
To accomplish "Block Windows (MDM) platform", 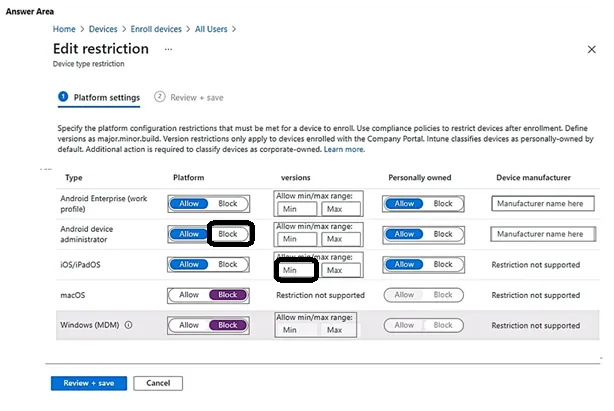I will [x=228, y=325].
